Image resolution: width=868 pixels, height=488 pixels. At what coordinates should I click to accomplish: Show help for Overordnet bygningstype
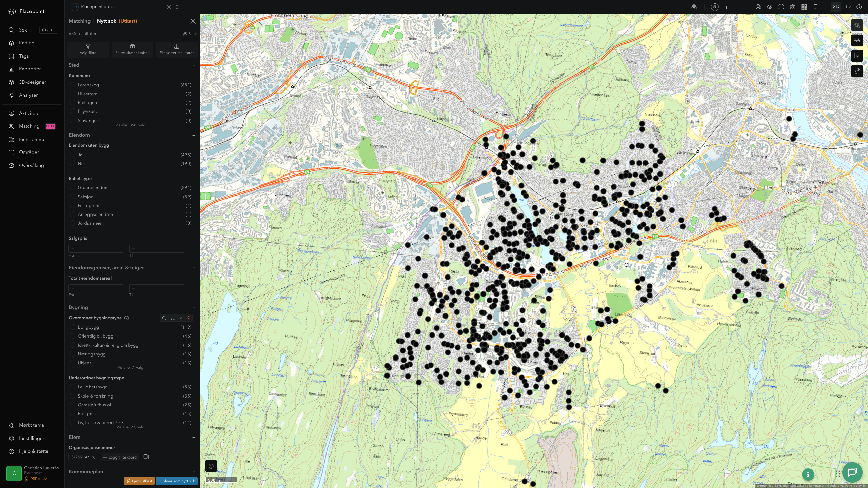[x=126, y=318]
